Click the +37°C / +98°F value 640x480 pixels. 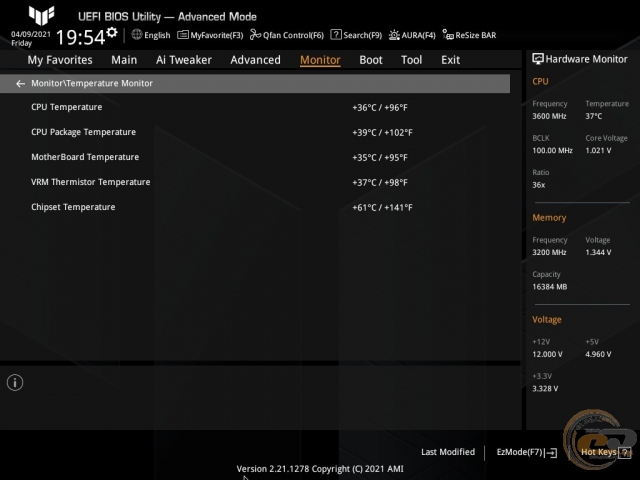pos(380,182)
